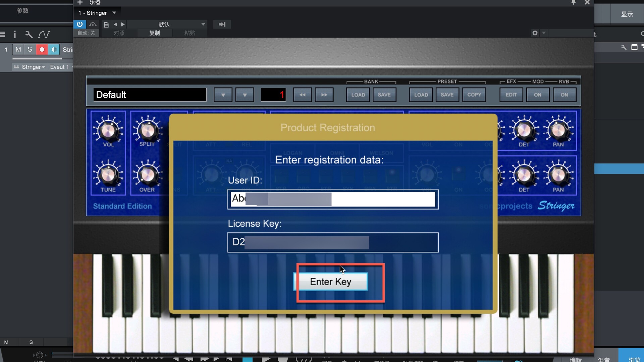Open the plugin settings gear icon
The image size is (644, 362).
(x=535, y=33)
